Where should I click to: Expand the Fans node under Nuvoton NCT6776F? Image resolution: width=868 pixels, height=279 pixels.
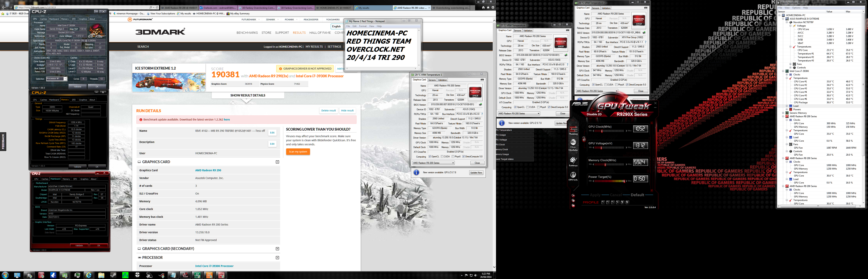pos(790,64)
